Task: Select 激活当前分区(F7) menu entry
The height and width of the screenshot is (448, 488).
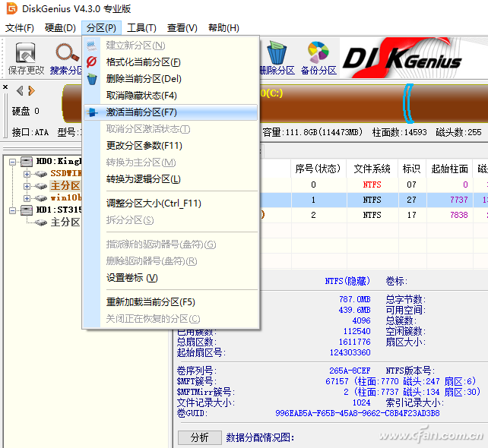Action: [170, 112]
